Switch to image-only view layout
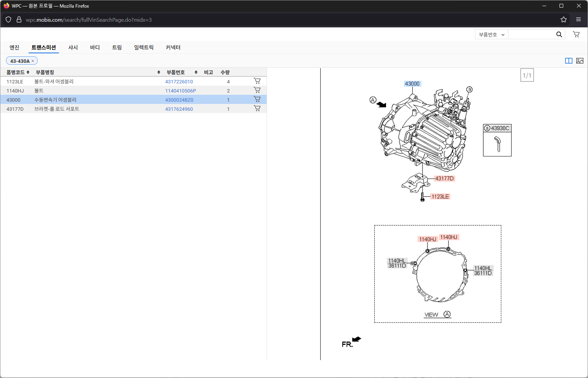The height and width of the screenshot is (378, 588). tap(580, 61)
